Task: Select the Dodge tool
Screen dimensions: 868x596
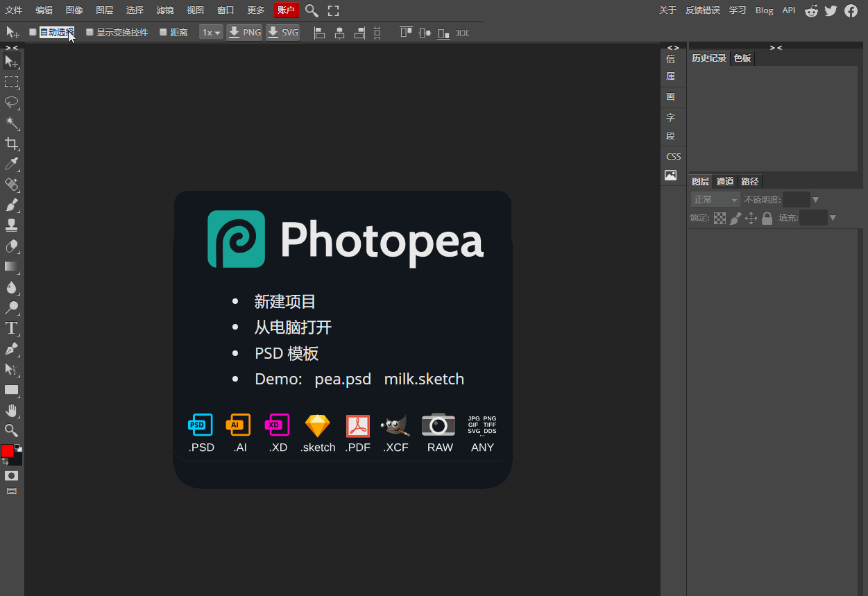Action: [x=12, y=307]
